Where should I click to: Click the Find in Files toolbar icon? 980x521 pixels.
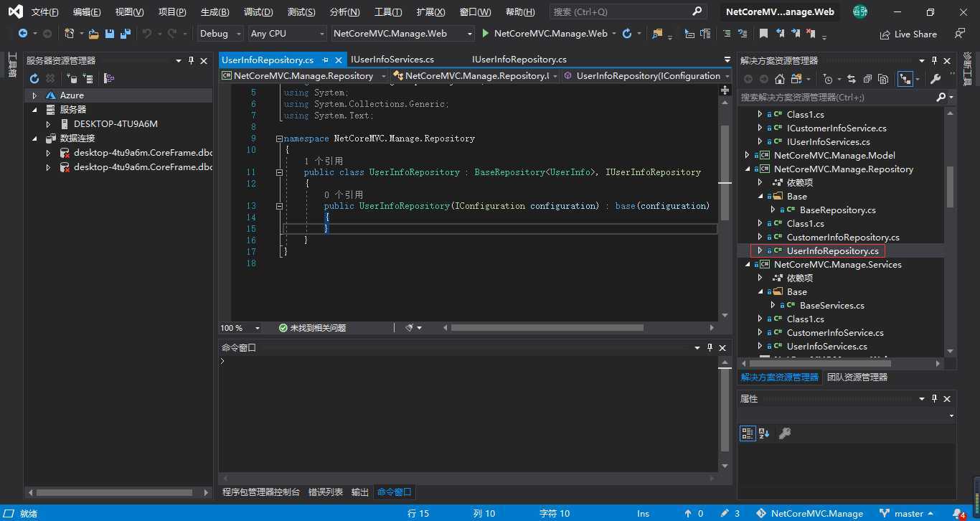[x=658, y=34]
